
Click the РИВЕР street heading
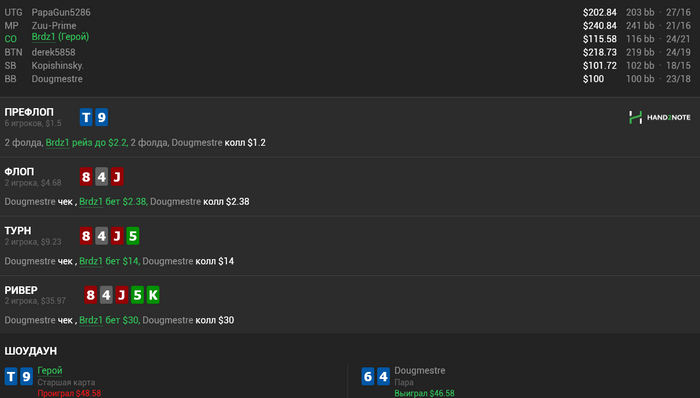coord(21,290)
